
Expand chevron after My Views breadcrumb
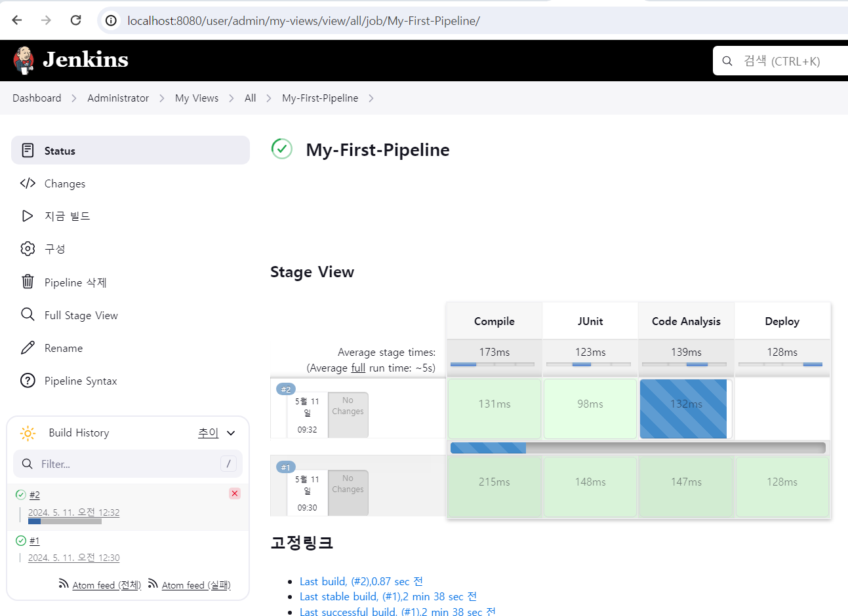click(232, 98)
